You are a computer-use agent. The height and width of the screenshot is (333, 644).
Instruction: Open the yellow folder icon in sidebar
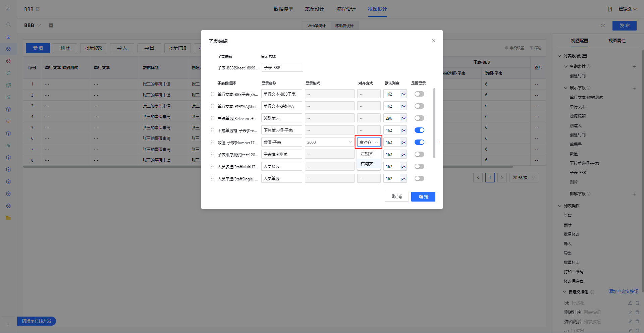pos(8,218)
